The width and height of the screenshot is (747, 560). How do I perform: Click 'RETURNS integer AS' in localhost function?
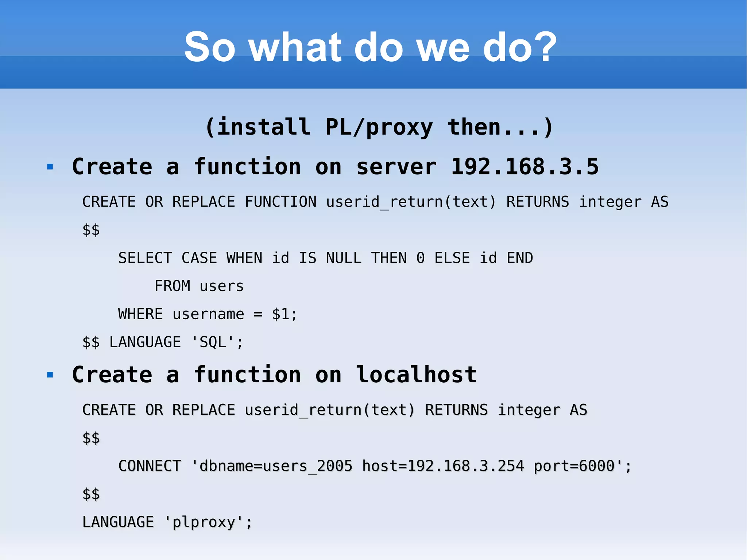506,410
